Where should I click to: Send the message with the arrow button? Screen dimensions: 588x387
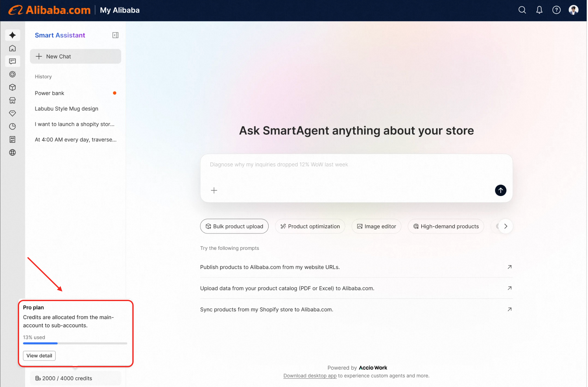click(500, 190)
